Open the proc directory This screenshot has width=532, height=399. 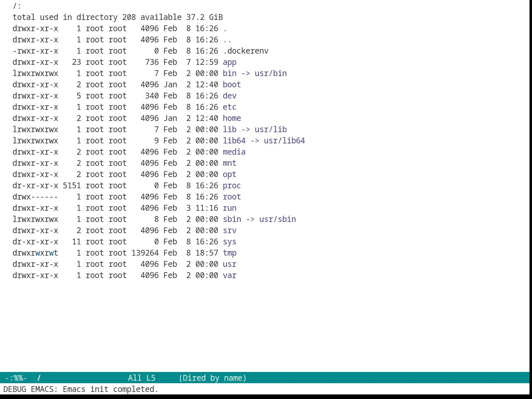(232, 185)
